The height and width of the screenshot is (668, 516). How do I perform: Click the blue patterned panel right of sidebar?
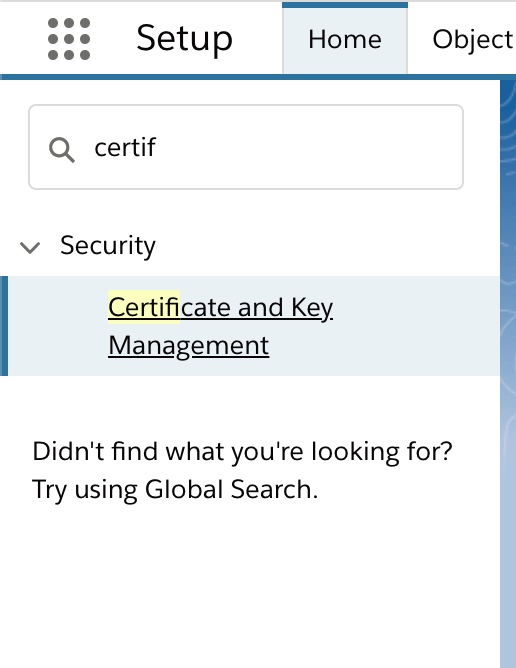[508, 374]
